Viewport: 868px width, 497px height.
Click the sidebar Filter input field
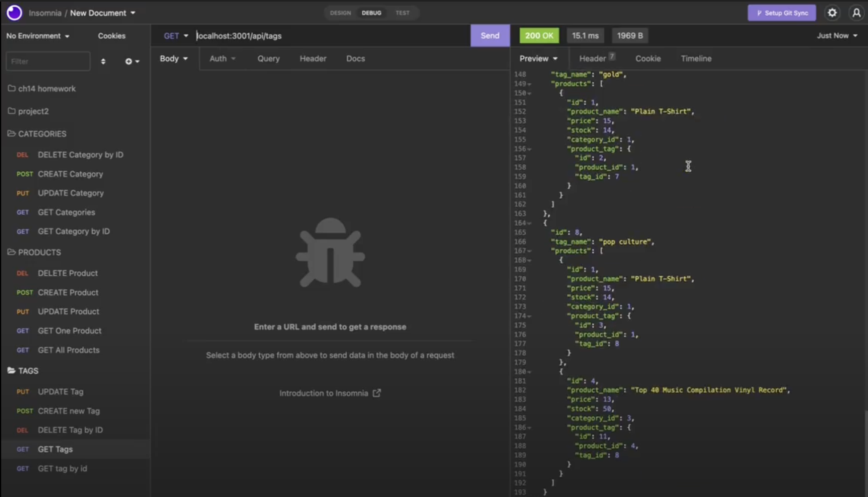tap(48, 61)
